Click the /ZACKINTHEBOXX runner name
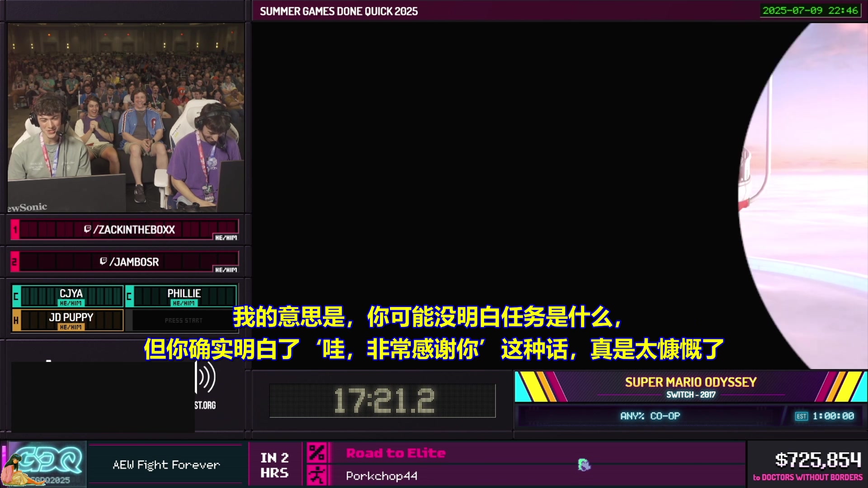This screenshot has height=488, width=868. click(x=134, y=230)
